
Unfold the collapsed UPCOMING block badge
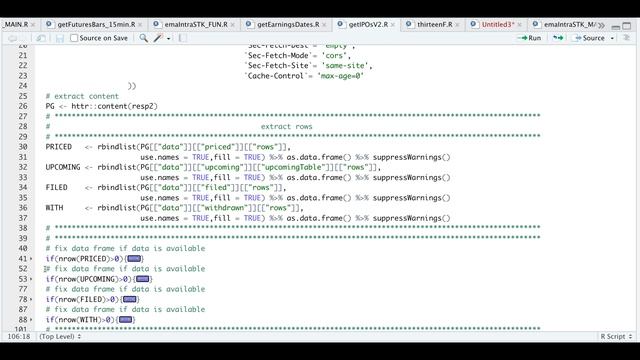142,279
